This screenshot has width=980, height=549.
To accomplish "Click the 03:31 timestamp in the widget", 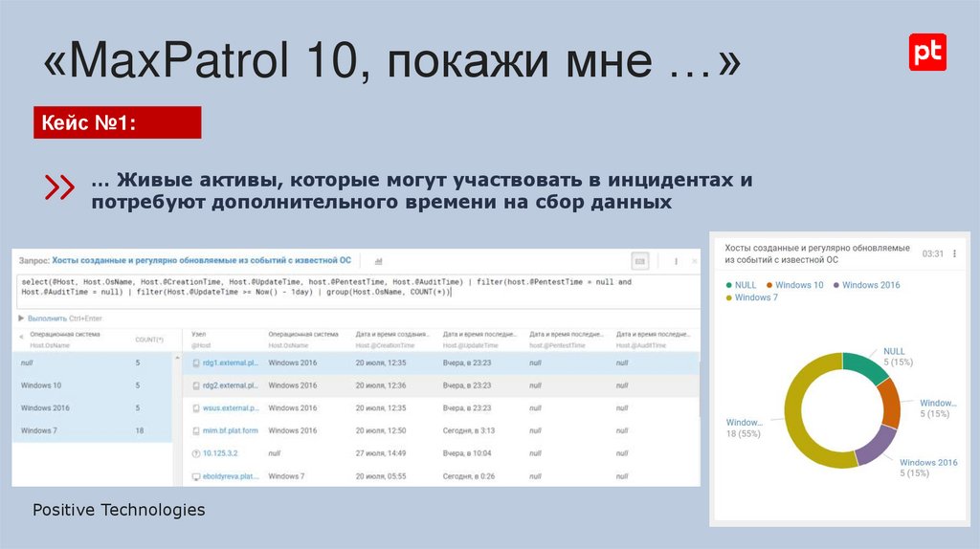I will click(932, 253).
